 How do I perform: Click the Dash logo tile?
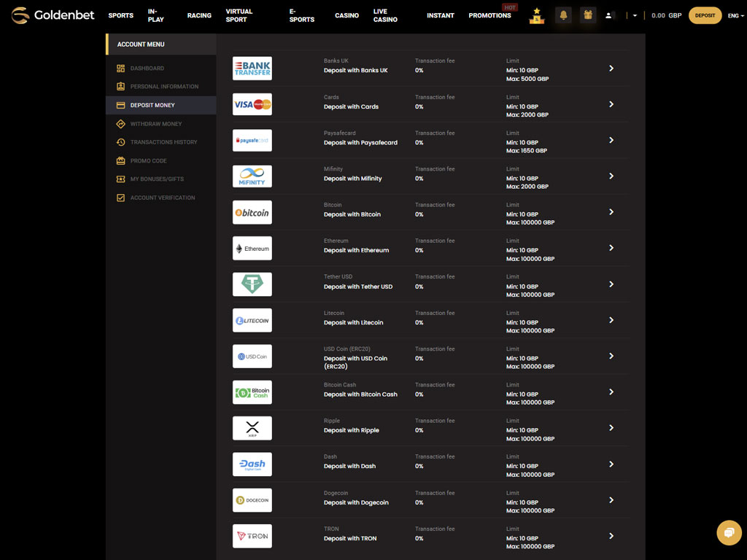point(252,464)
